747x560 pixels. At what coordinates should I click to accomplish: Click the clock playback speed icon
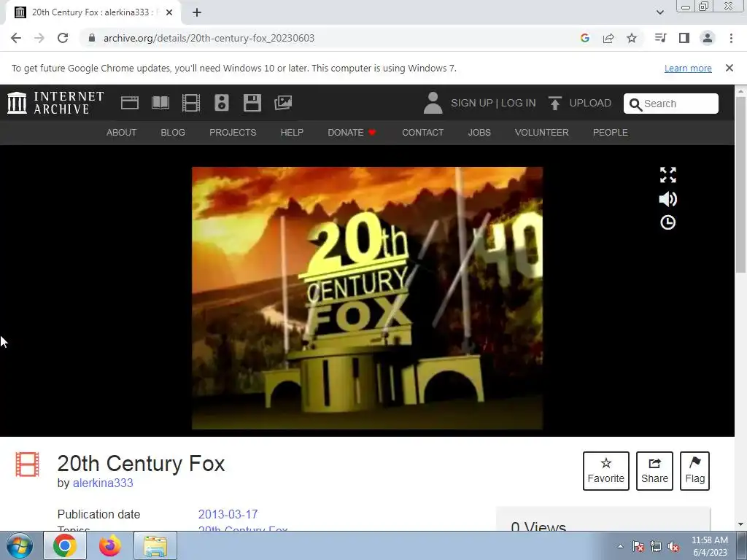pyautogui.click(x=668, y=222)
